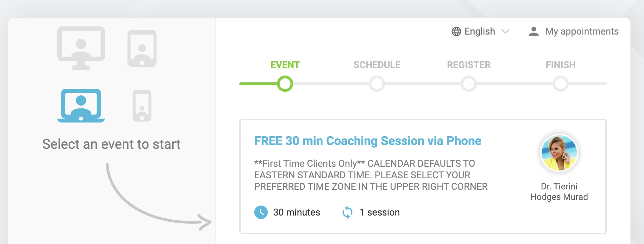This screenshot has height=244, width=644.
Task: Jump to the FINISH step label
Action: [561, 65]
